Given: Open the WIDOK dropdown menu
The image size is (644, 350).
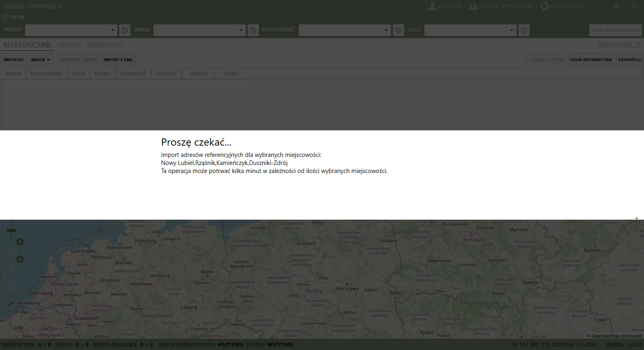Looking at the screenshot, I should coord(41,60).
